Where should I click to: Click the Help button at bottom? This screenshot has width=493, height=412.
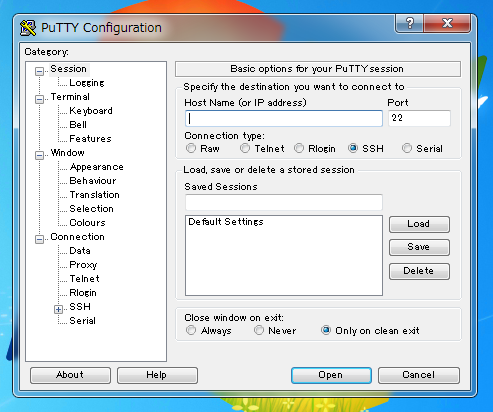[157, 375]
